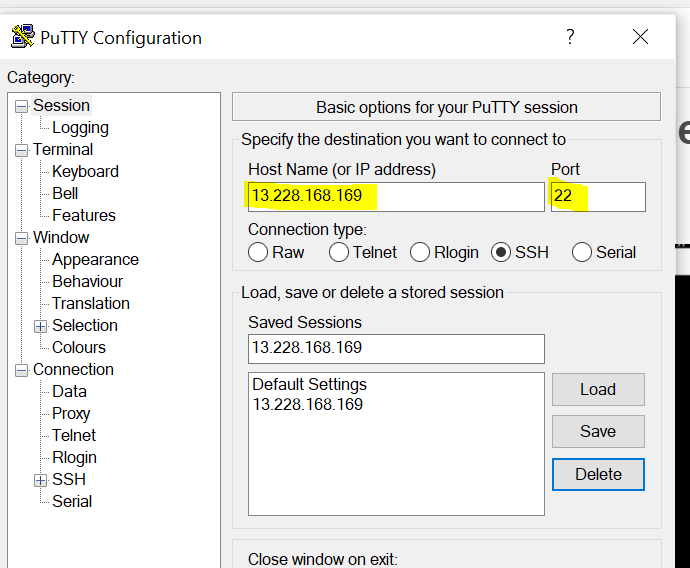Open the Bell settings category
The image size is (690, 568).
(65, 194)
